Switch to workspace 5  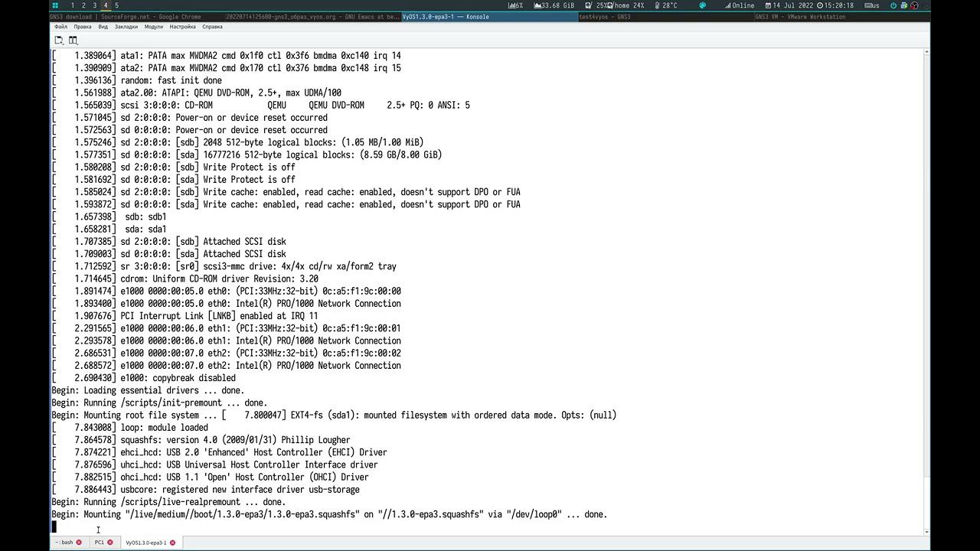coord(117,5)
